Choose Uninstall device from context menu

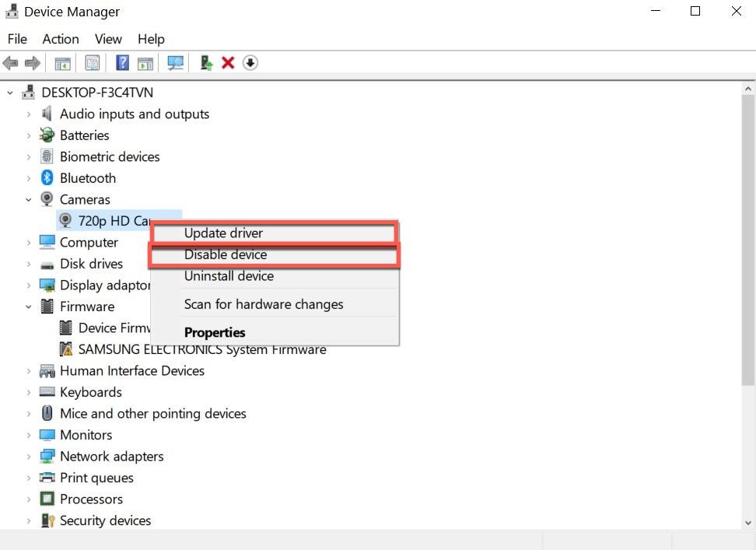(x=228, y=276)
